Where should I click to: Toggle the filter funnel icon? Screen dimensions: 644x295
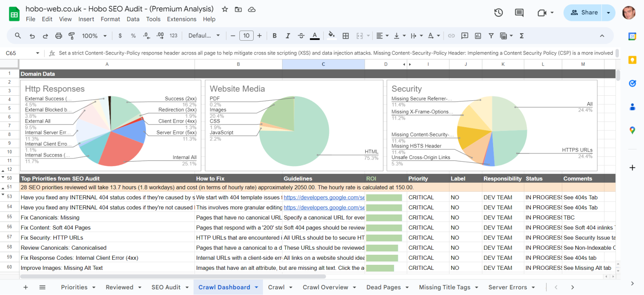click(491, 36)
